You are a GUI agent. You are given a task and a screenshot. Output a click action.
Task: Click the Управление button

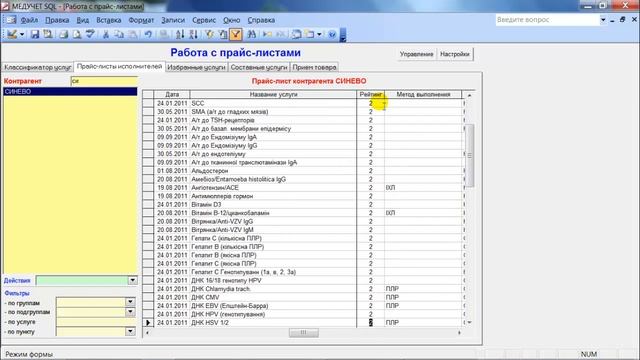point(416,54)
